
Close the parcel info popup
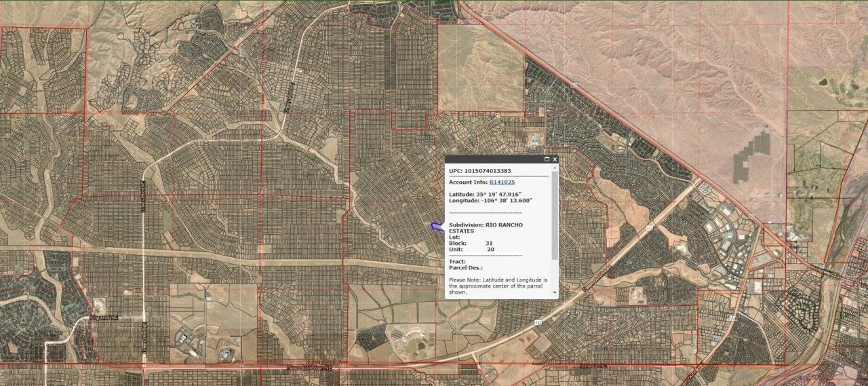555,159
